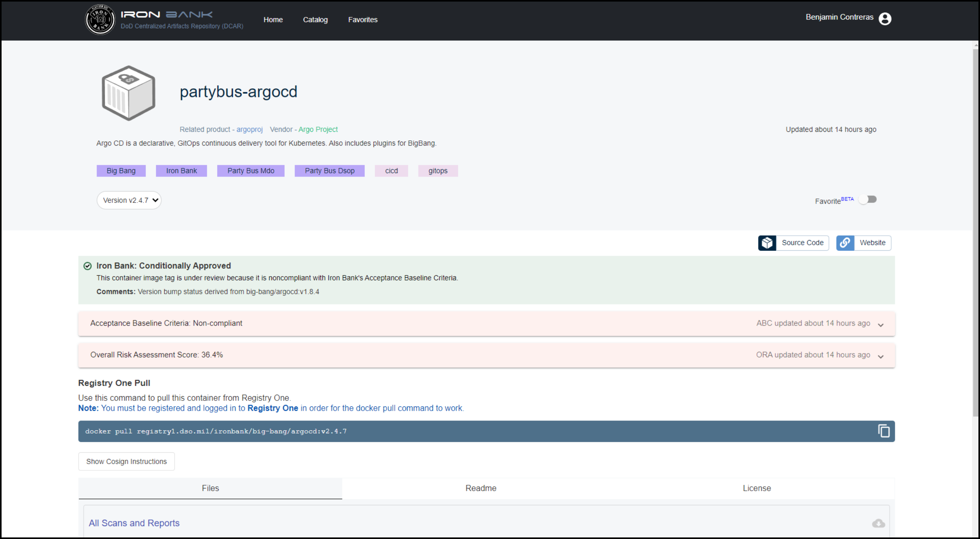Viewport: 980px width, 539px height.
Task: Follow the Argo Project vendor link
Action: (318, 129)
